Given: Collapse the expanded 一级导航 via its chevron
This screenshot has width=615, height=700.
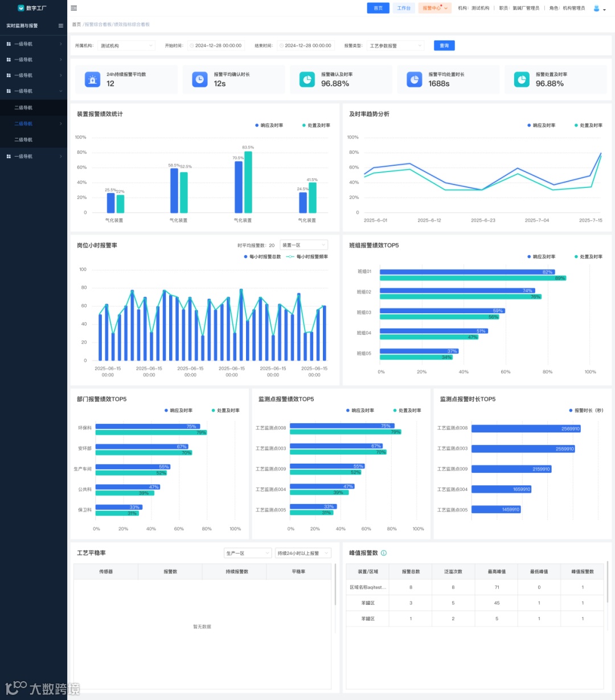Looking at the screenshot, I should (x=61, y=91).
